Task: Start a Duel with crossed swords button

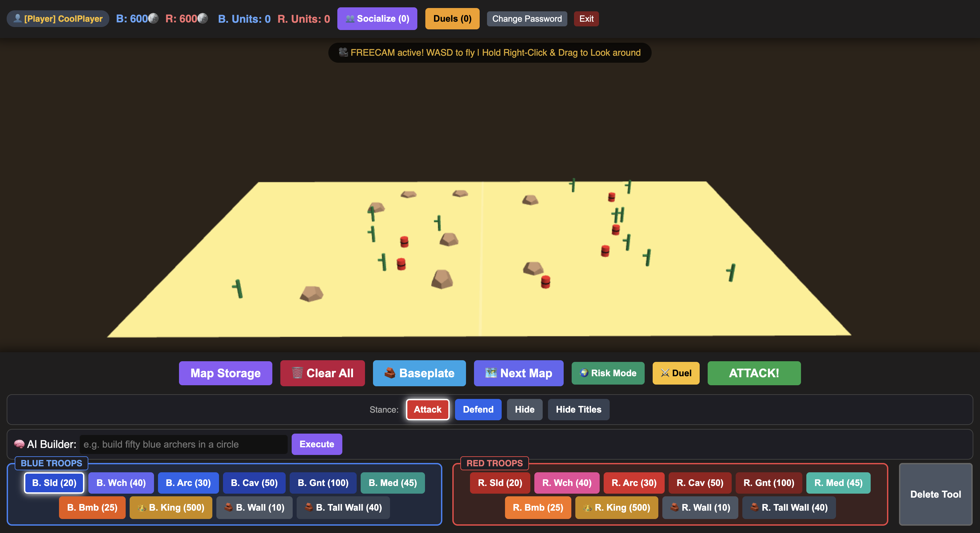Action: pos(676,373)
